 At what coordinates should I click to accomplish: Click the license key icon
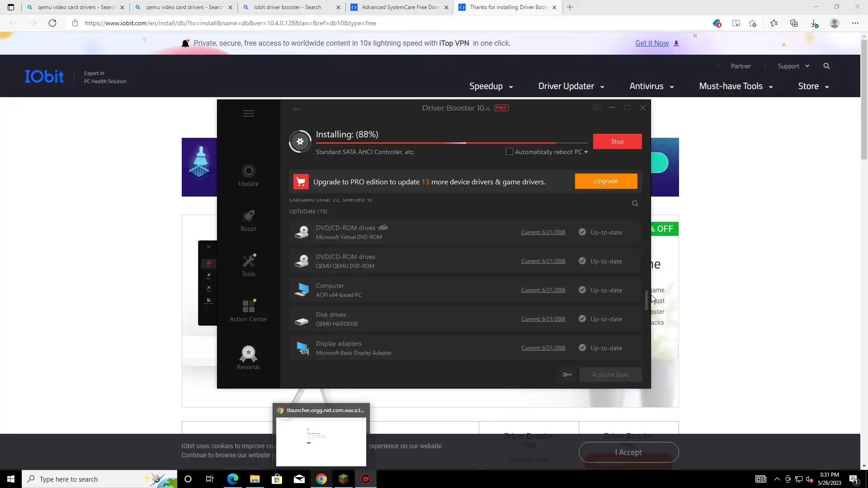[x=567, y=375]
